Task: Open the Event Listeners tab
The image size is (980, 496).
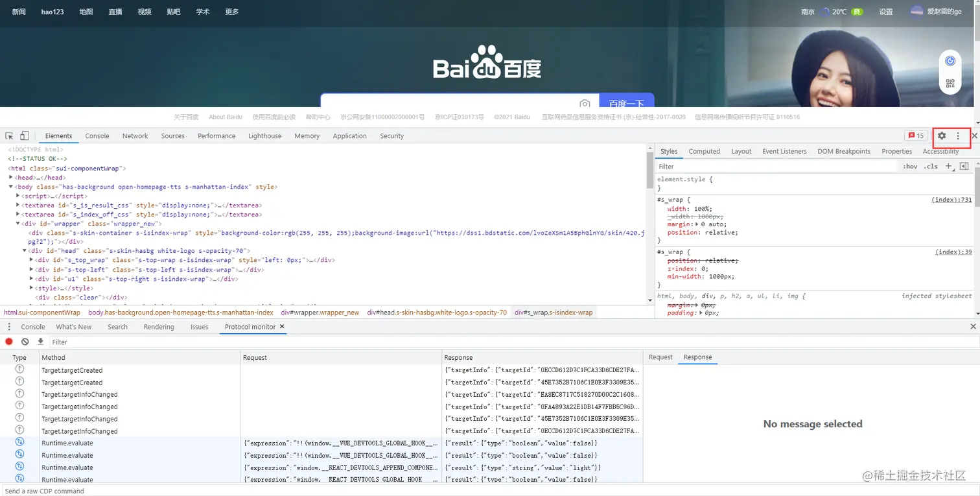Action: (784, 151)
